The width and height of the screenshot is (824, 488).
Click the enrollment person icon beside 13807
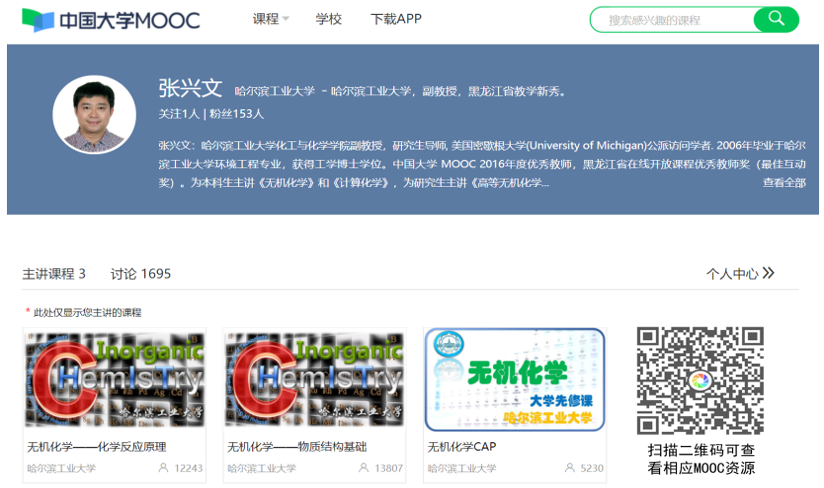tap(364, 468)
